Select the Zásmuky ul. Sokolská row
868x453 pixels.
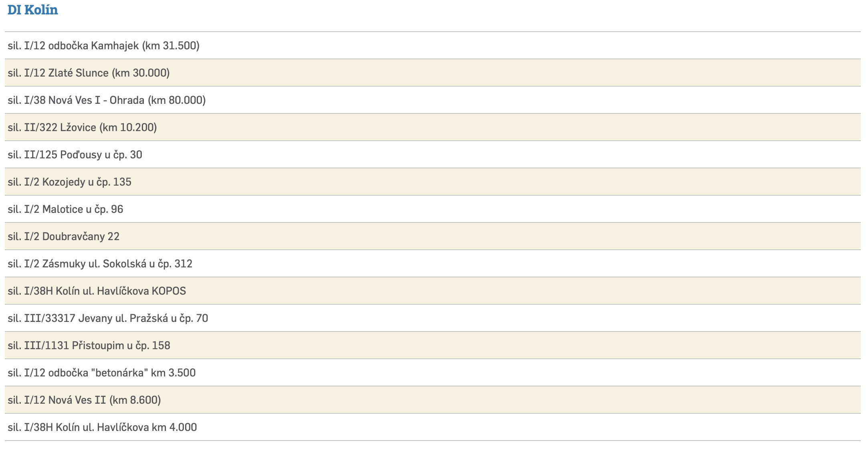click(x=100, y=264)
